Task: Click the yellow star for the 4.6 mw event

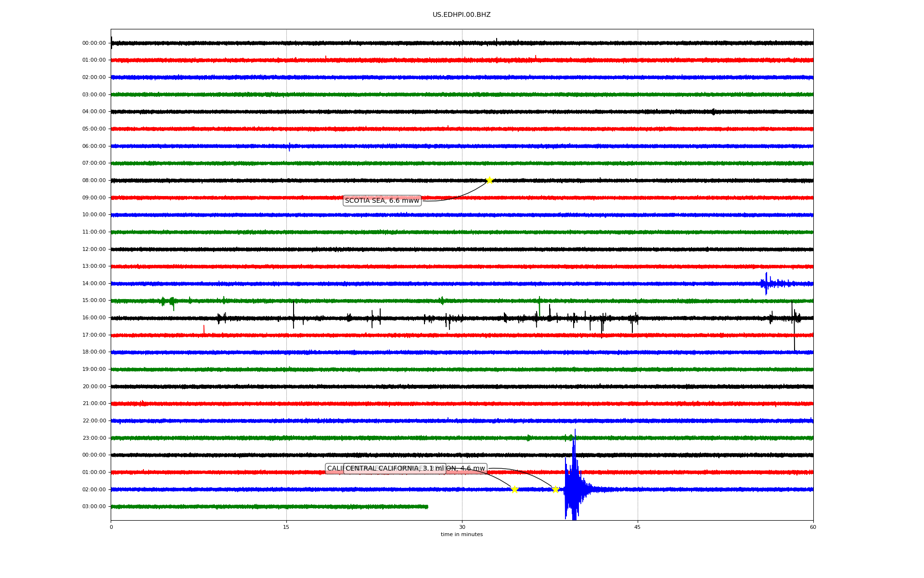Action: [x=555, y=489]
